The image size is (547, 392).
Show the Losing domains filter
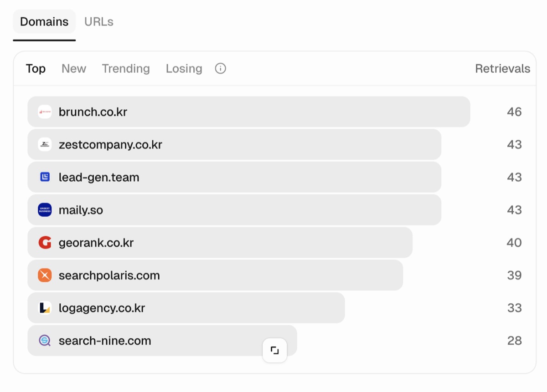point(184,69)
